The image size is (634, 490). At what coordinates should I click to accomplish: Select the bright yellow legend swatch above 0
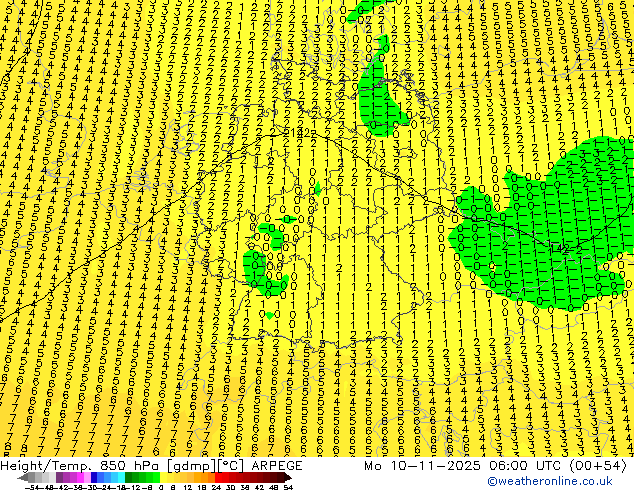pyautogui.click(x=163, y=477)
